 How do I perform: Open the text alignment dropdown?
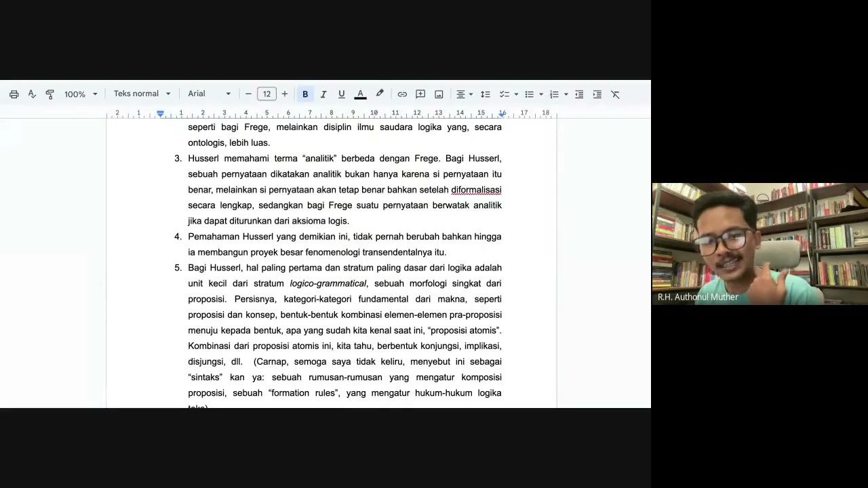(x=465, y=94)
